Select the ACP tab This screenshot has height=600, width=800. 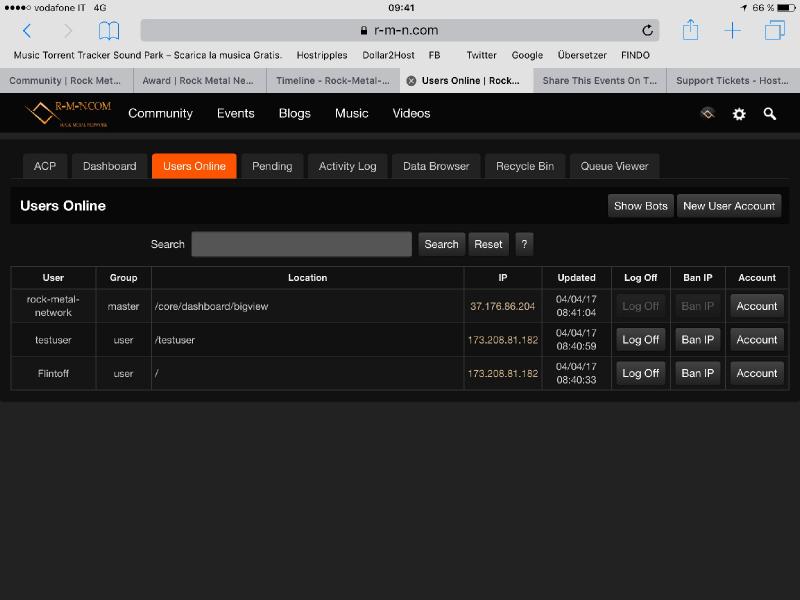[x=45, y=166]
